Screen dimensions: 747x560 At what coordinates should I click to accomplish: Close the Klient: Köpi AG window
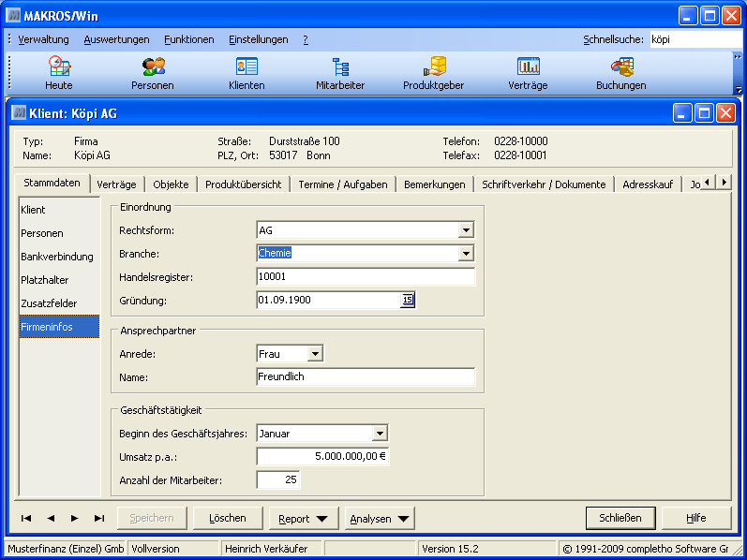(x=725, y=113)
